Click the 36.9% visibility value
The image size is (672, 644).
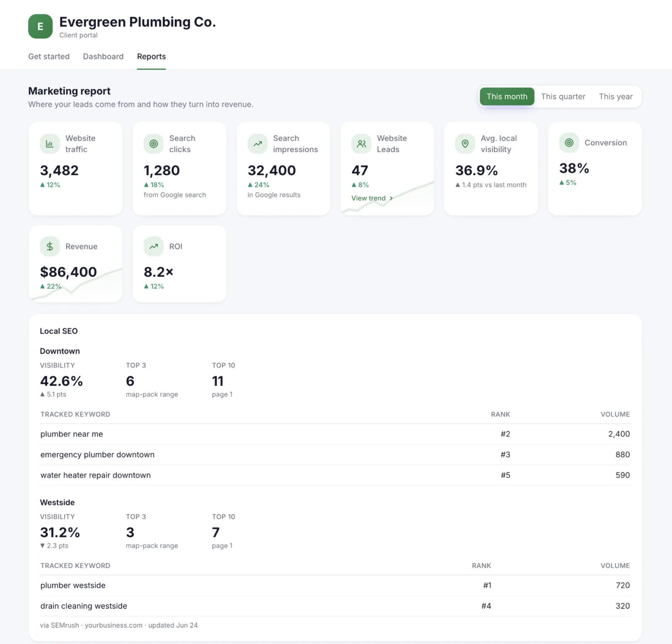[477, 171]
